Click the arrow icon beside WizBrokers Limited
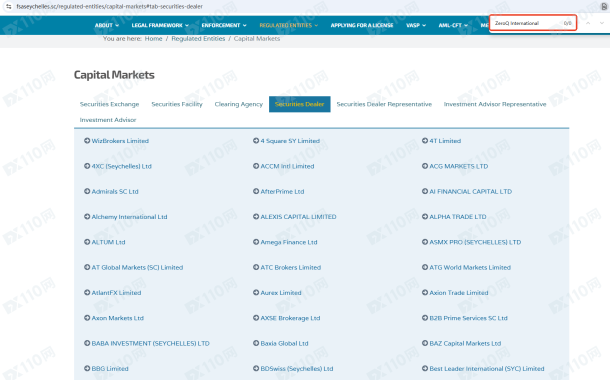Screen dimensions: 610x380 coord(87,140)
